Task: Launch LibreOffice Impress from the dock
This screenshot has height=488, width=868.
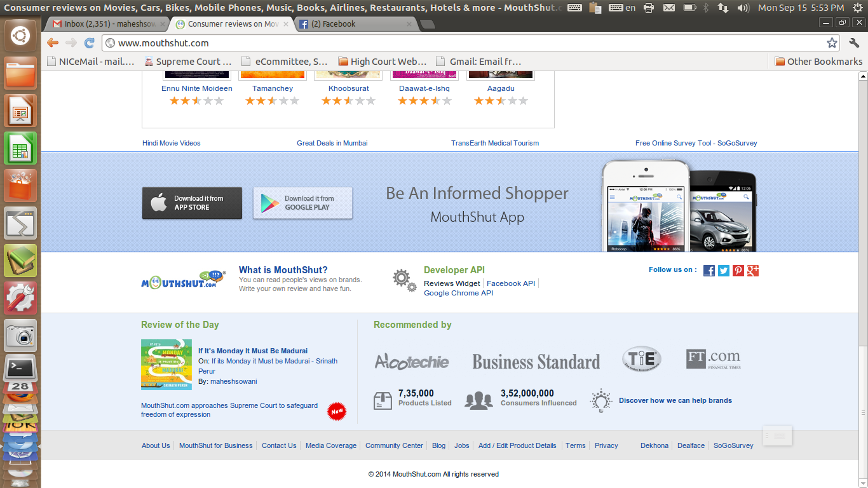Action: click(20, 111)
